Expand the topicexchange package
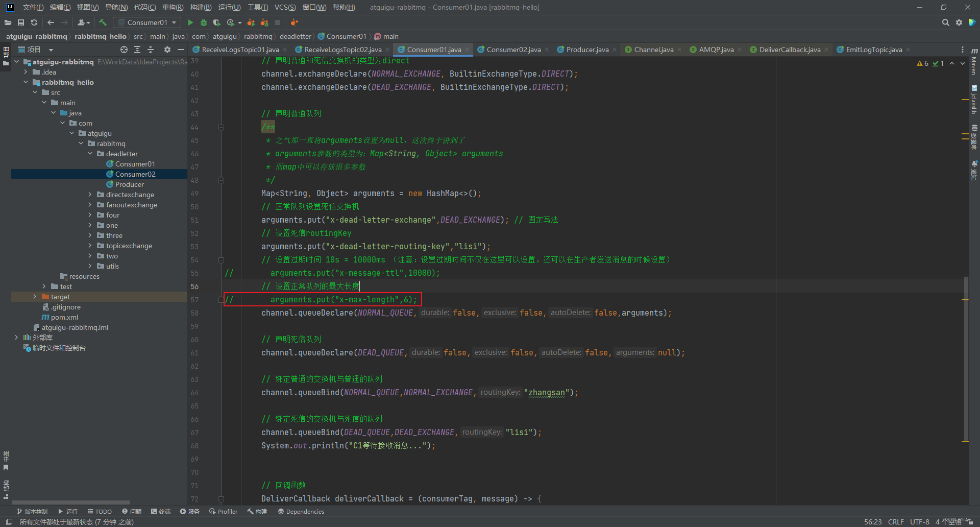 90,246
